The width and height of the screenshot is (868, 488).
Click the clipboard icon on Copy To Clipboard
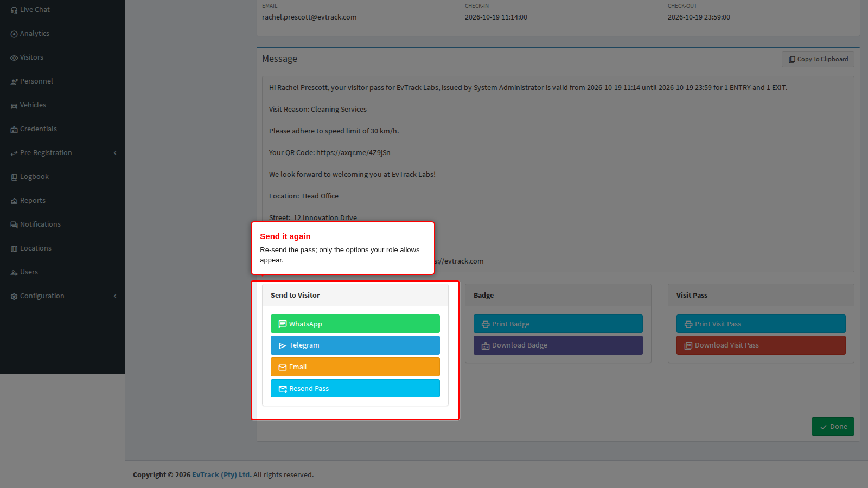(x=792, y=60)
